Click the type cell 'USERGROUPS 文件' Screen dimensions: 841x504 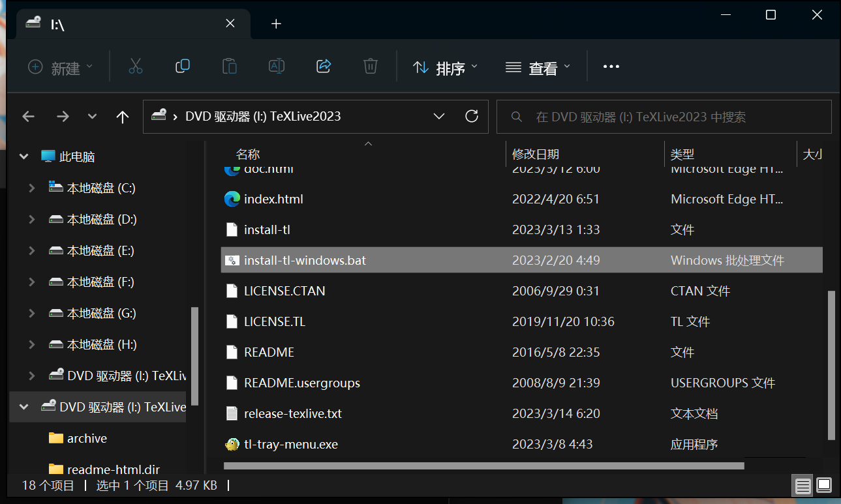[723, 383]
